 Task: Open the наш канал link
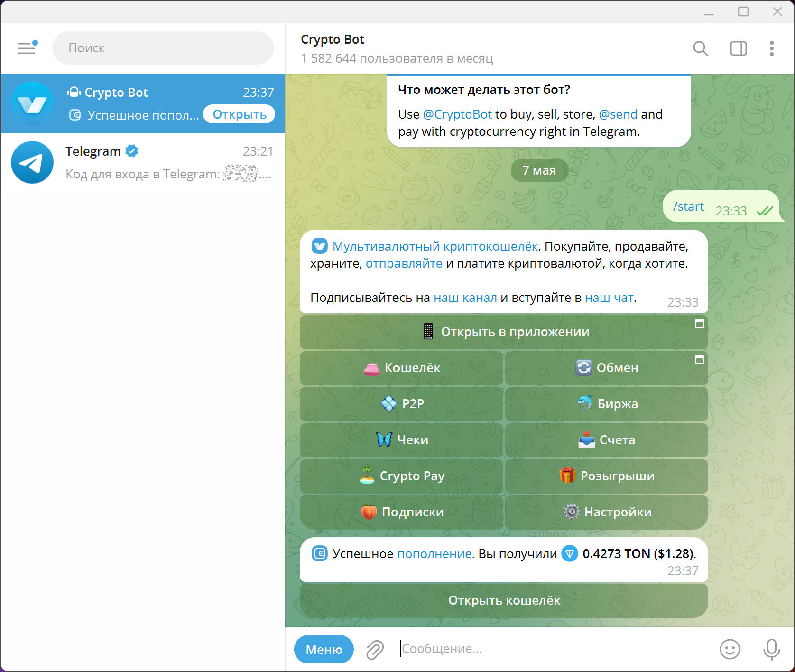click(465, 298)
